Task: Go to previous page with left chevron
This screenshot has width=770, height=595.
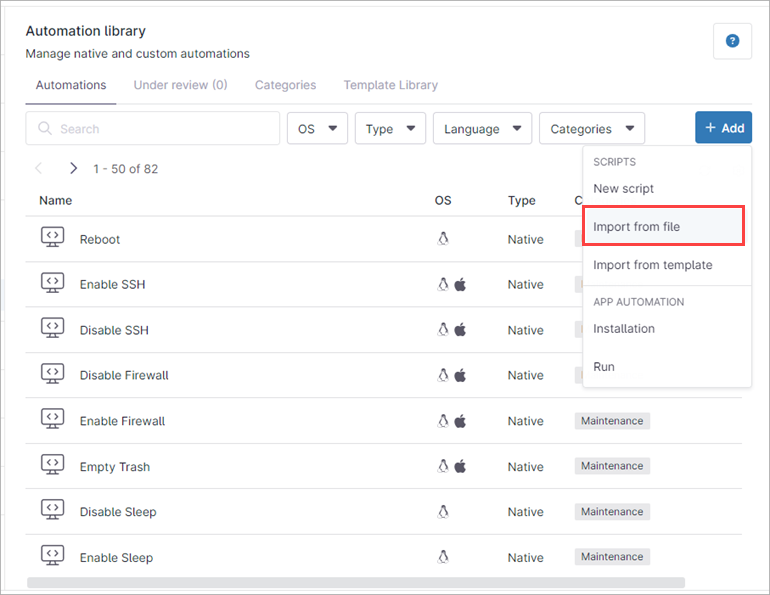Action: pyautogui.click(x=39, y=168)
